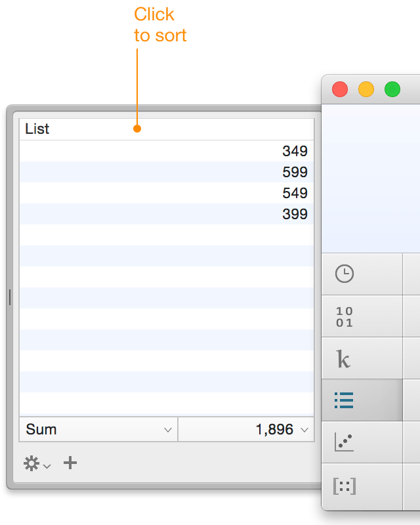Open the gear settings menu
The height and width of the screenshot is (525, 420).
pyautogui.click(x=37, y=464)
